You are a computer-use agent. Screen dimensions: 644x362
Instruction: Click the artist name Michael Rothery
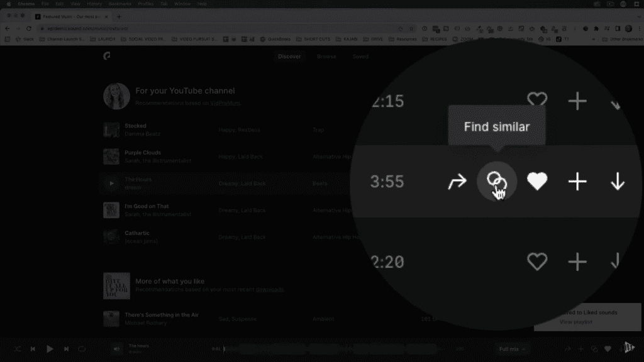(146, 323)
